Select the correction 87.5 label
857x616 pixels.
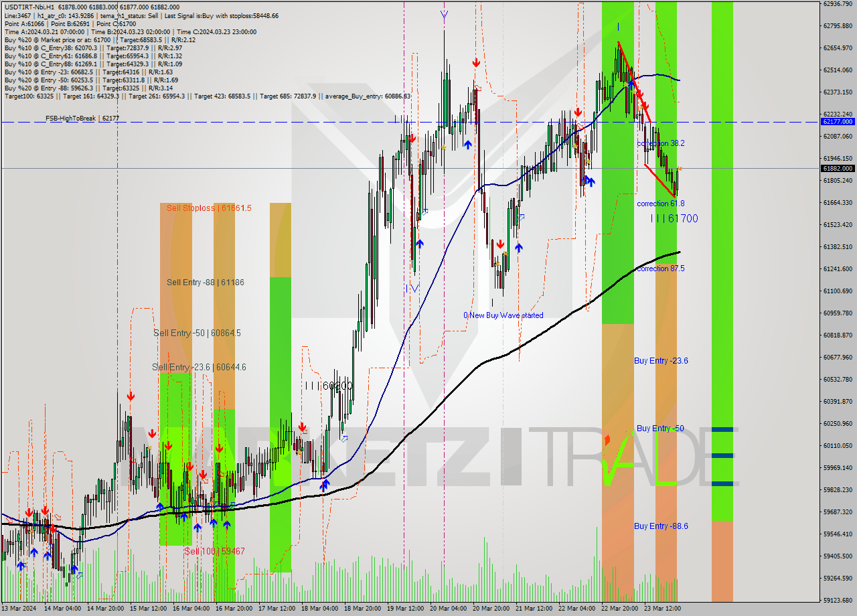click(661, 268)
